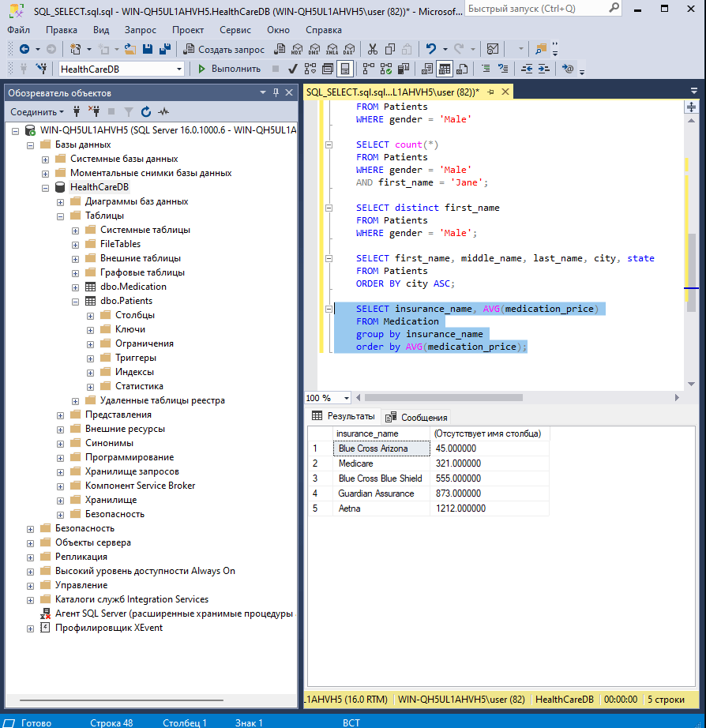Click the Increase Indent icon
Viewport: 706px width, 728px height.
pyautogui.click(x=544, y=69)
